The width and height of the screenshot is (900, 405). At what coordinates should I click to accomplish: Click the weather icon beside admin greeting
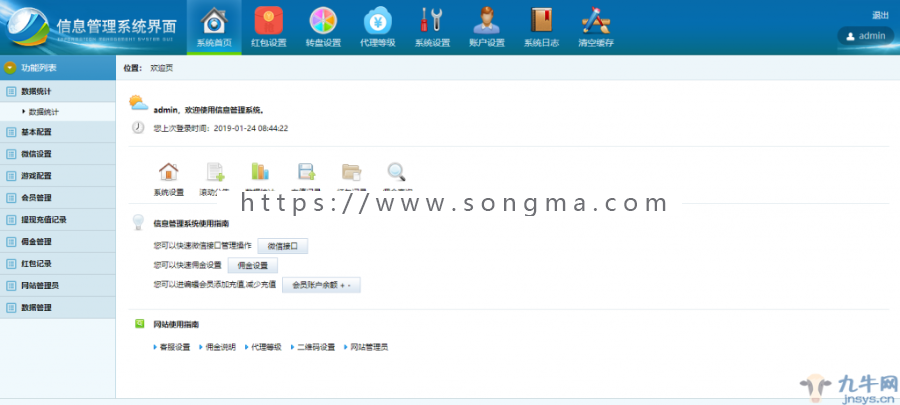tap(138, 103)
